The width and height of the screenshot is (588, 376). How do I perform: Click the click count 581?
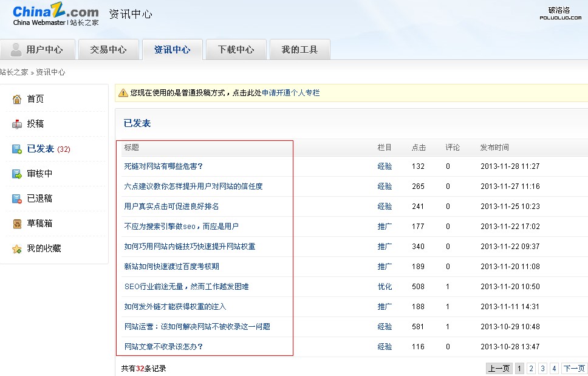point(418,327)
